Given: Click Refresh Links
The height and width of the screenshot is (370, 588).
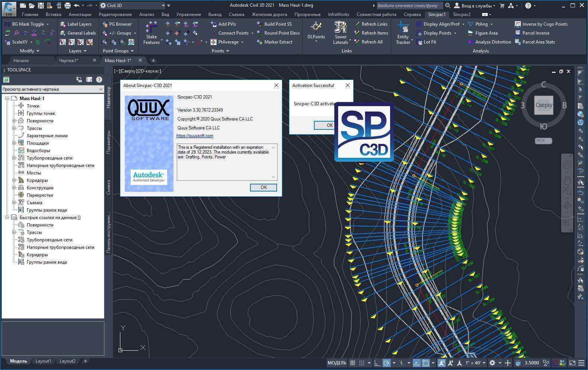Looking at the screenshot, I should (371, 24).
